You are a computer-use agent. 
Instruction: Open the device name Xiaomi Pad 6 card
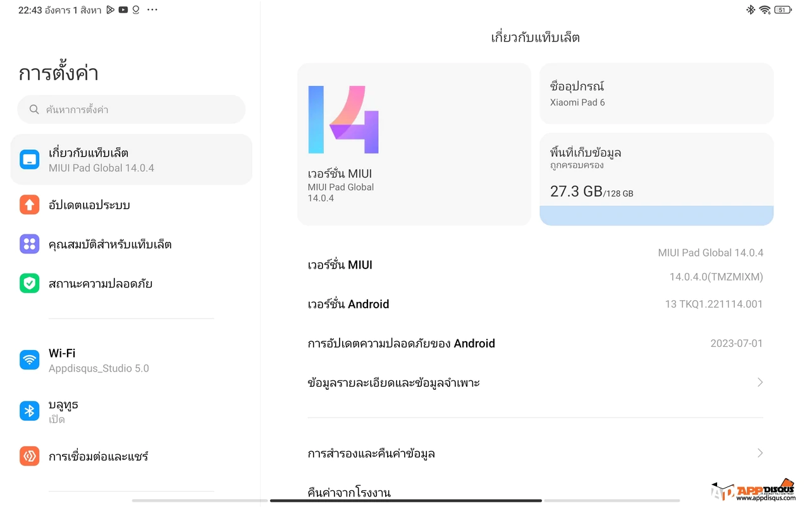click(x=656, y=94)
